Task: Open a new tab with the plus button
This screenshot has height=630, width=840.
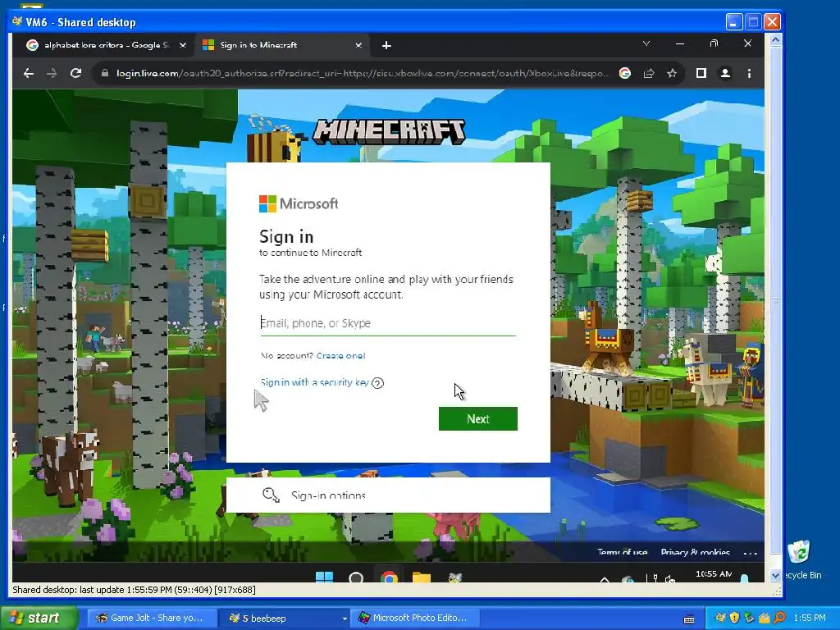Action: [386, 46]
